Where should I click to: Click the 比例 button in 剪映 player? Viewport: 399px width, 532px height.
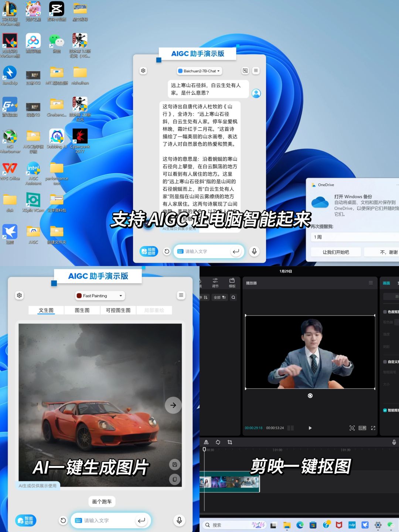(362, 428)
